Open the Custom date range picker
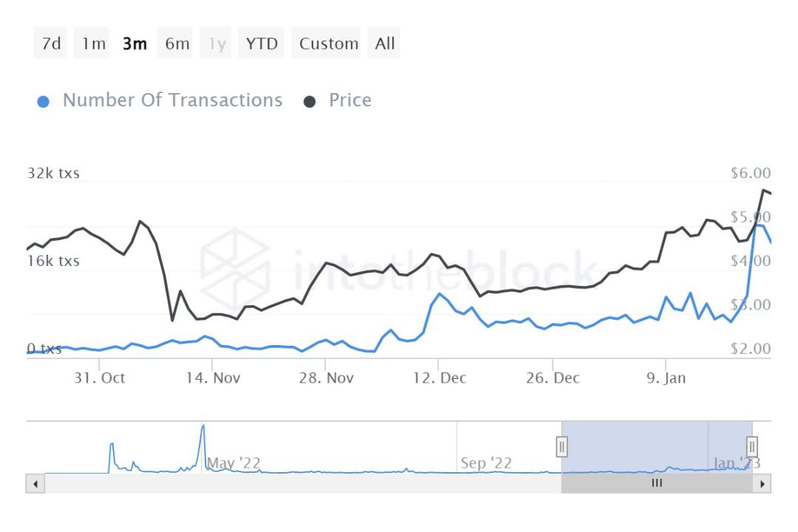798x532 pixels. tap(329, 44)
